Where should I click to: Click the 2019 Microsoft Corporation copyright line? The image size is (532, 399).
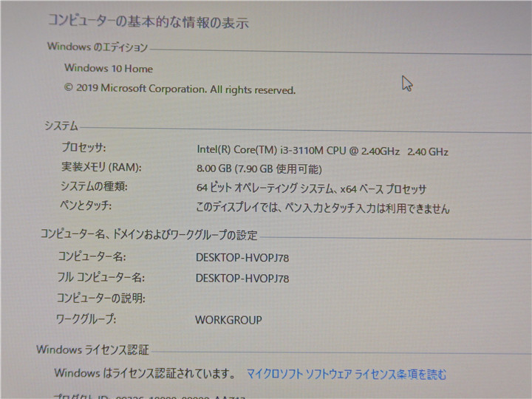[180, 89]
